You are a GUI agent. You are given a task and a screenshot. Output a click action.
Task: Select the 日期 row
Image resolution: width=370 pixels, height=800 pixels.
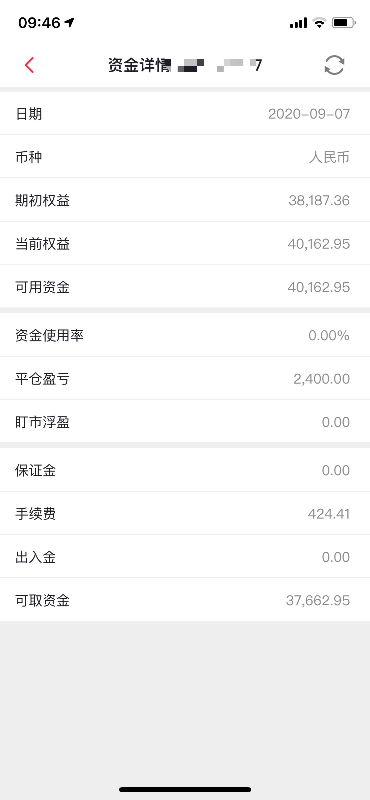[185, 114]
